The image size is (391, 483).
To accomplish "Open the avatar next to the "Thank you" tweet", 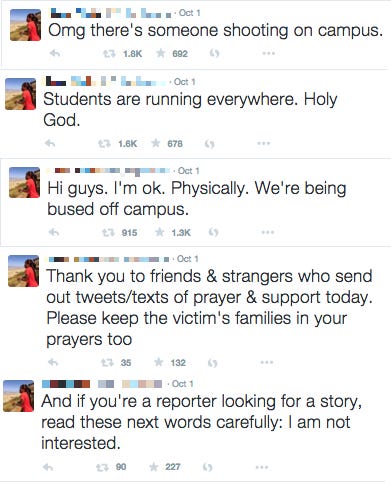I will point(24,271).
